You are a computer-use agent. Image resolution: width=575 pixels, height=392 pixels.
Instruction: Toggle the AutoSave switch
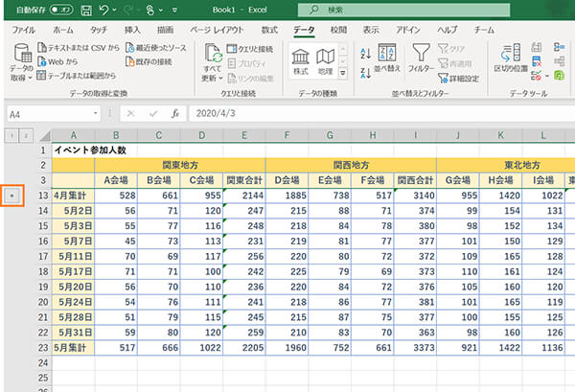coord(62,10)
